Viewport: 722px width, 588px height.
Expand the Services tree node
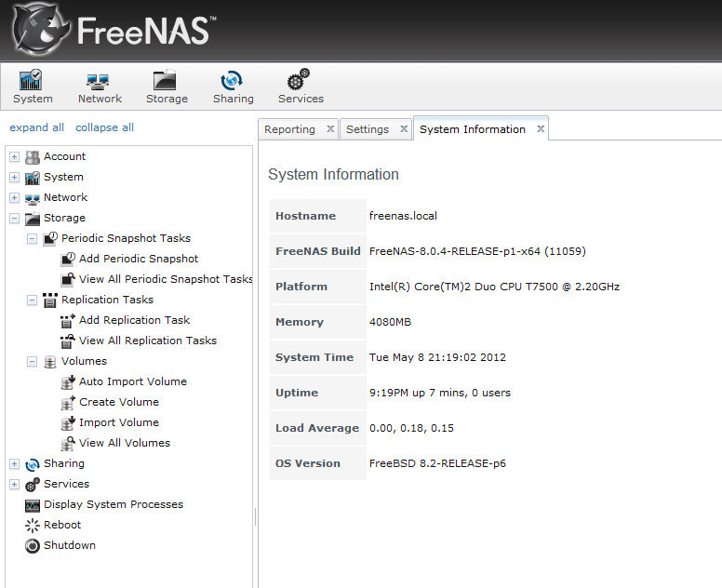(14, 484)
